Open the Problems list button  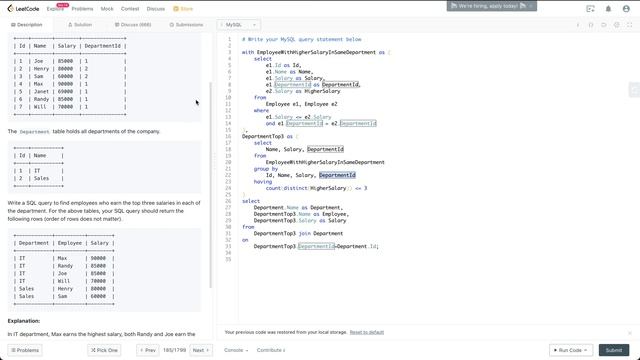(x=25, y=350)
